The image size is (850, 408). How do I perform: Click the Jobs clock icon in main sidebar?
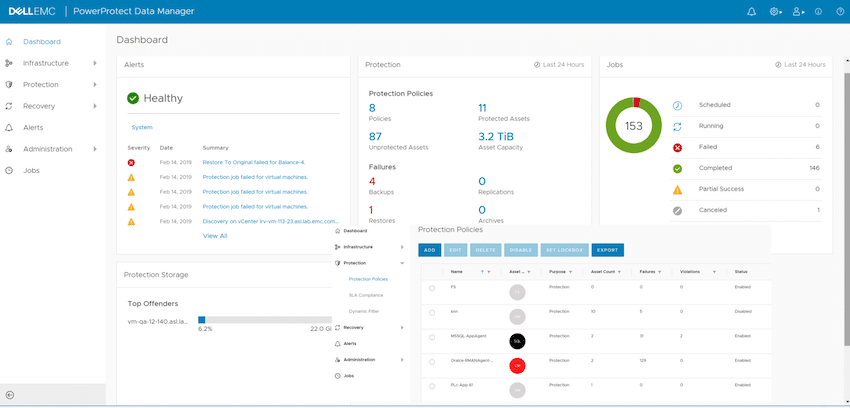9,170
